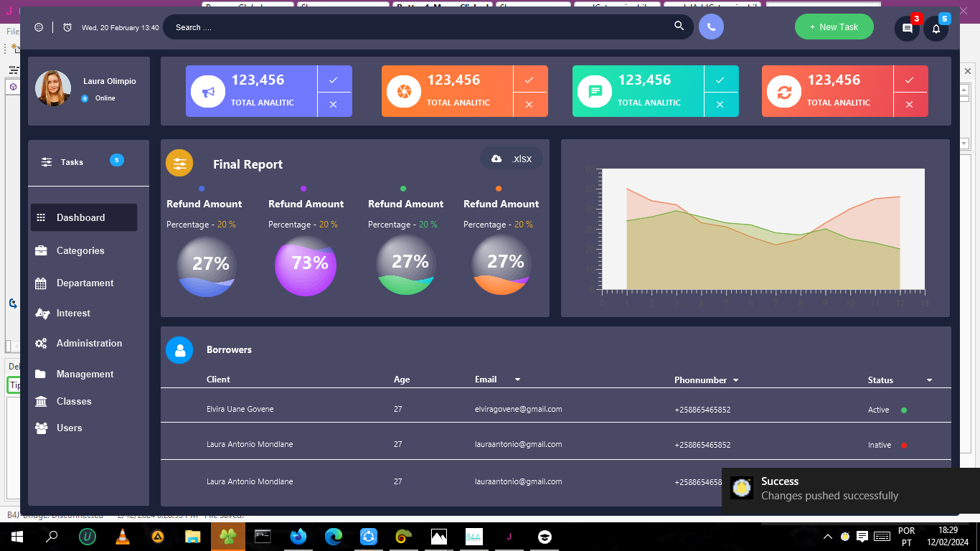Click Laura Antonio Mondlane in the Inative row
The image size is (980, 551).
coord(250,444)
